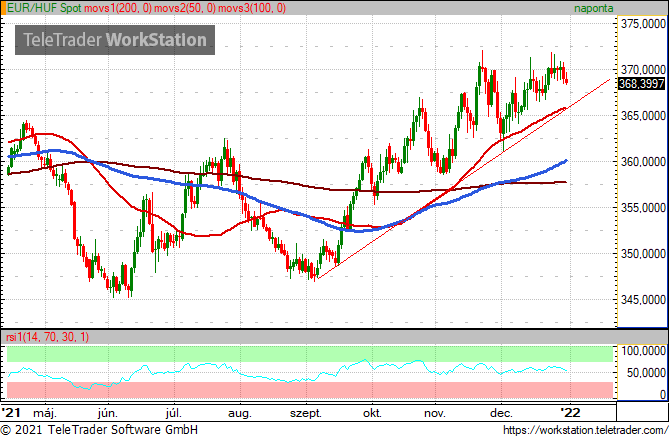Click the TeleTrader Software GmbH copyright text

(99, 430)
